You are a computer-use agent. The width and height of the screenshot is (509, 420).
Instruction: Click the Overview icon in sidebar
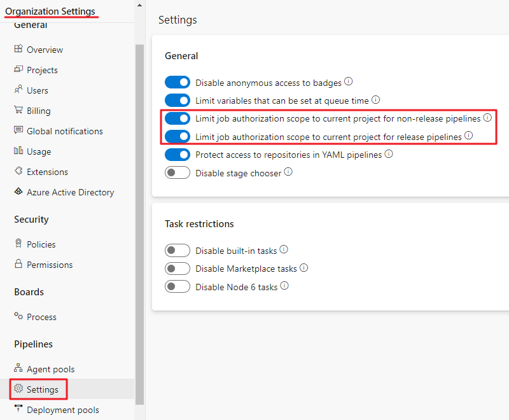pos(18,49)
